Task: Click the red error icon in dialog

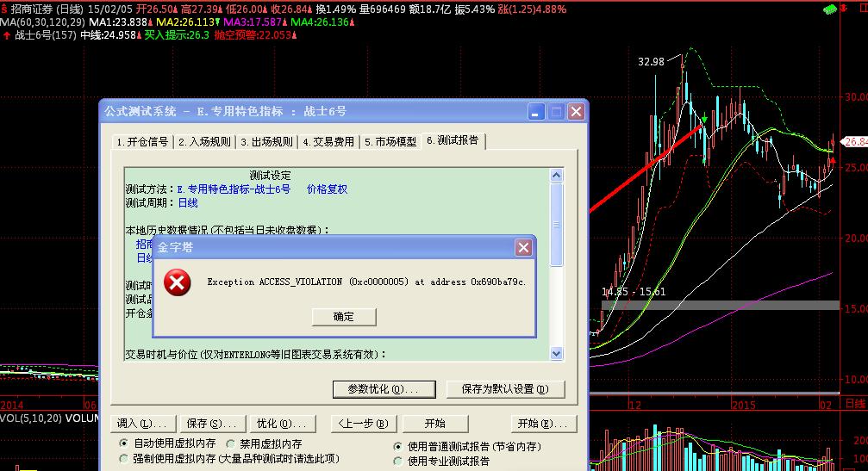Action: (x=178, y=282)
